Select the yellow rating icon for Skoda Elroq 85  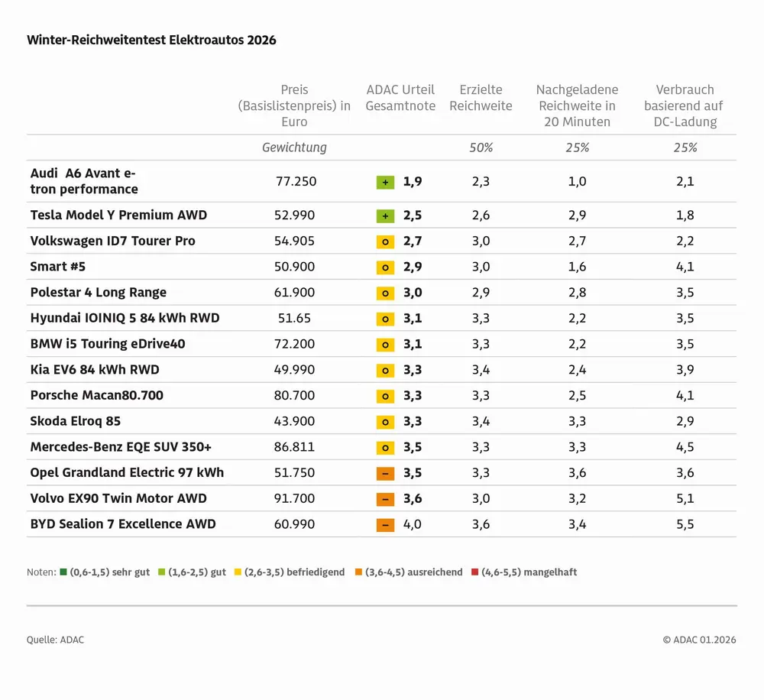(x=385, y=422)
